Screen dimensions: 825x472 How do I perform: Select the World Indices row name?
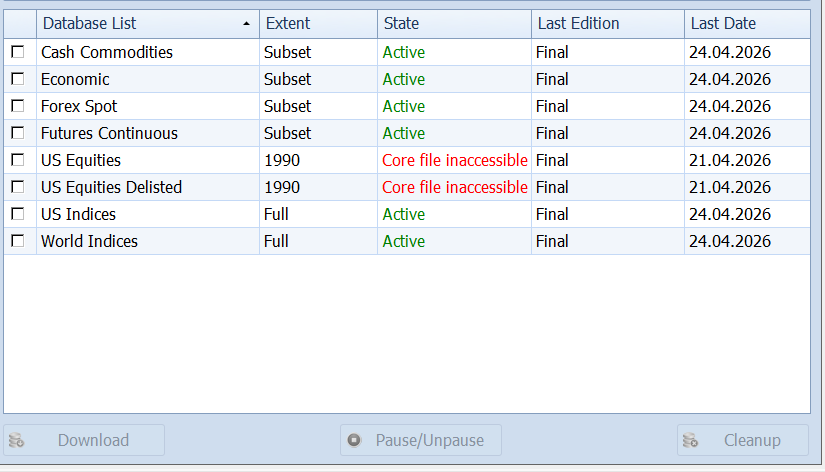coord(89,241)
